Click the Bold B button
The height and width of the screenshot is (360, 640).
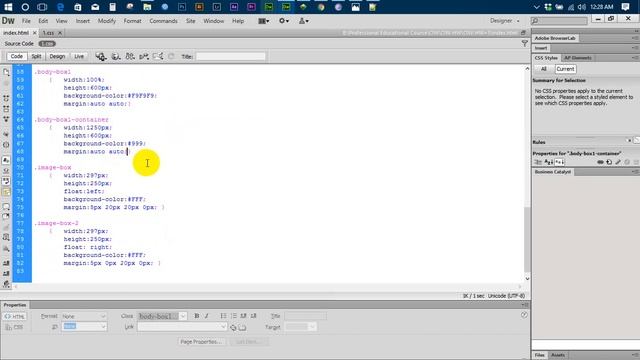point(197,316)
